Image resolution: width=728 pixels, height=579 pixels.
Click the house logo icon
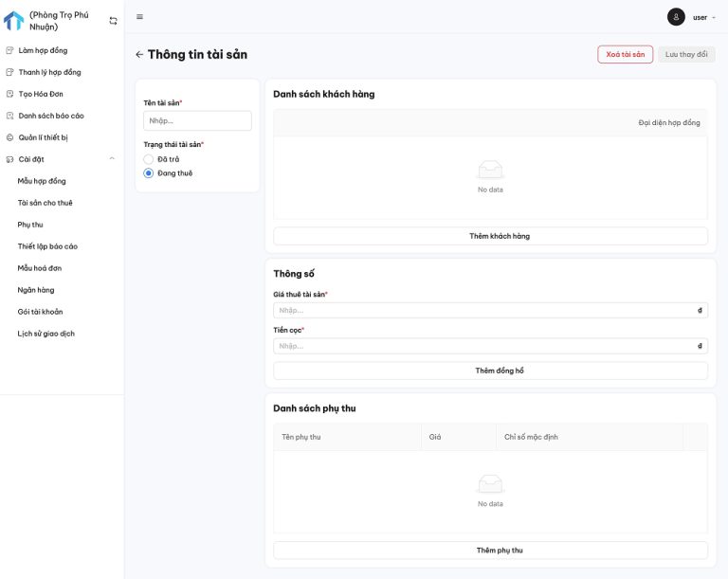pyautogui.click(x=14, y=21)
